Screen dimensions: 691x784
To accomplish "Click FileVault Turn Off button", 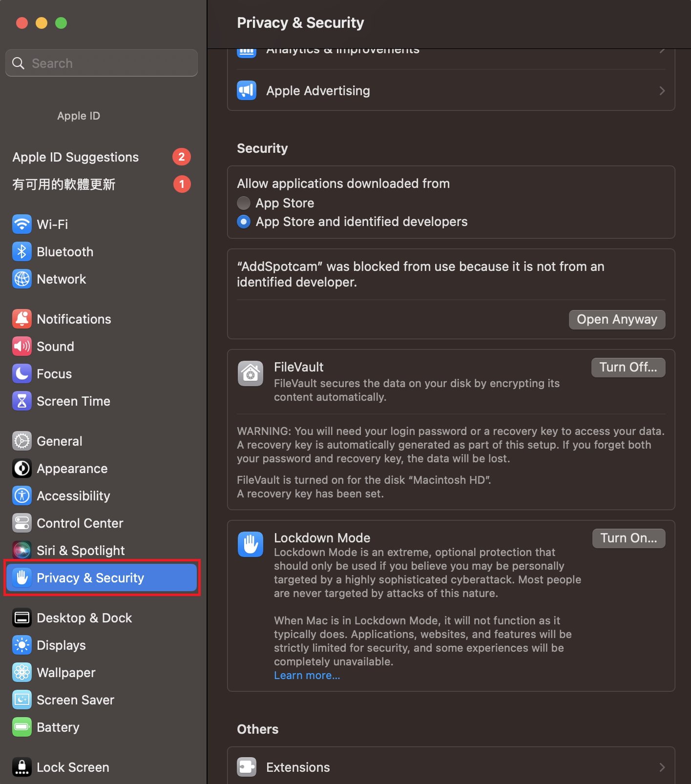I will coord(628,368).
